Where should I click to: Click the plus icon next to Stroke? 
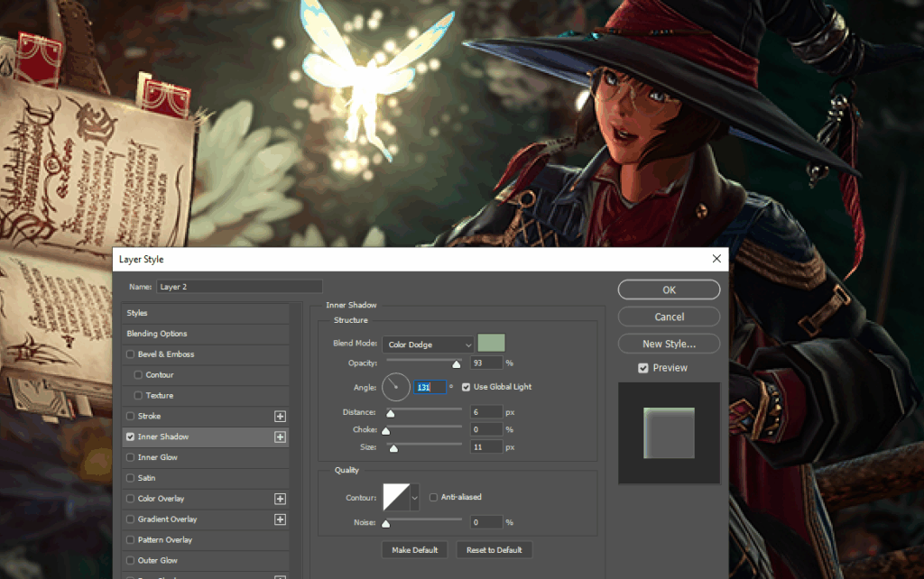280,417
